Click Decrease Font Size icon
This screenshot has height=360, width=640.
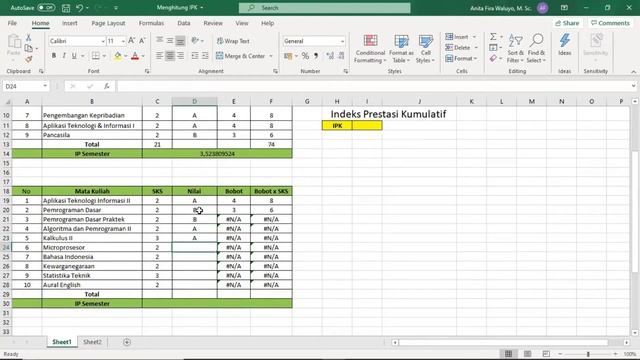click(142, 41)
